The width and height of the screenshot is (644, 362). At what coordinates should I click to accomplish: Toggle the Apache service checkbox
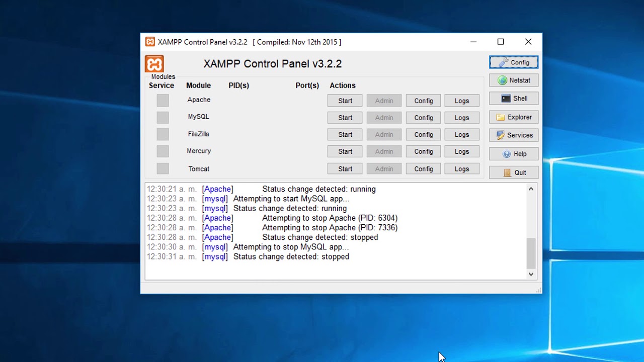pyautogui.click(x=163, y=100)
